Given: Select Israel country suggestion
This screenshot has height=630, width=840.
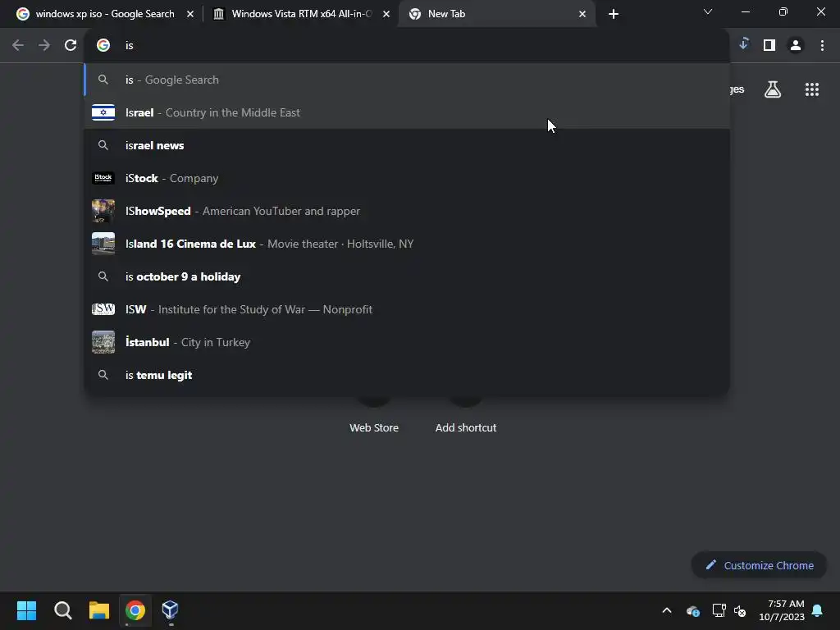Looking at the screenshot, I should click(407, 112).
